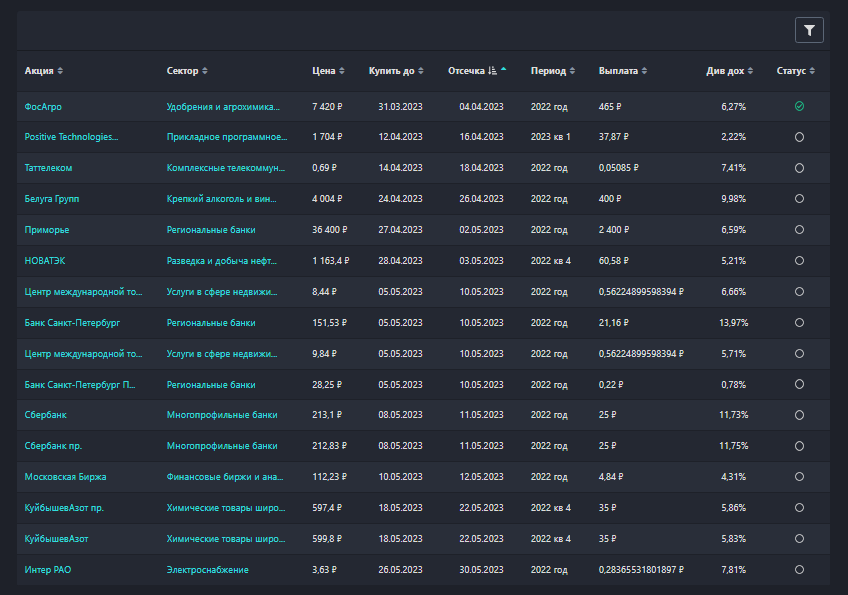Image resolution: width=848 pixels, height=595 pixels.
Task: Toggle status circle in Таттелеком row
Action: coord(799,168)
